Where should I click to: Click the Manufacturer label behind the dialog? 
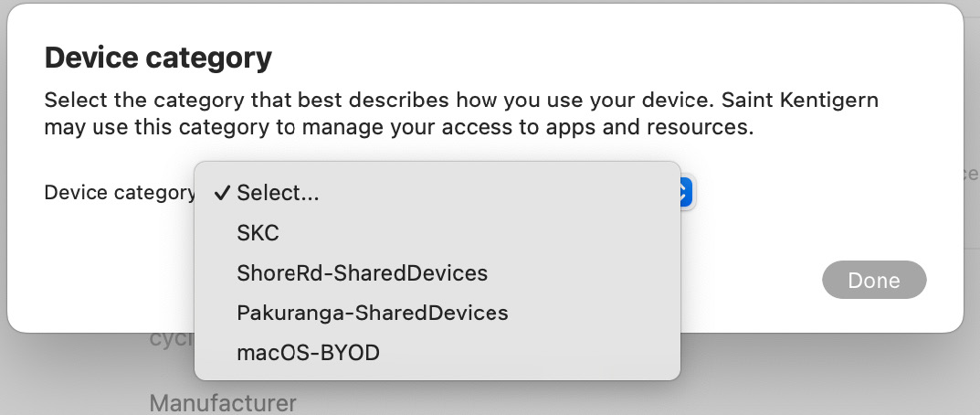pos(223,402)
